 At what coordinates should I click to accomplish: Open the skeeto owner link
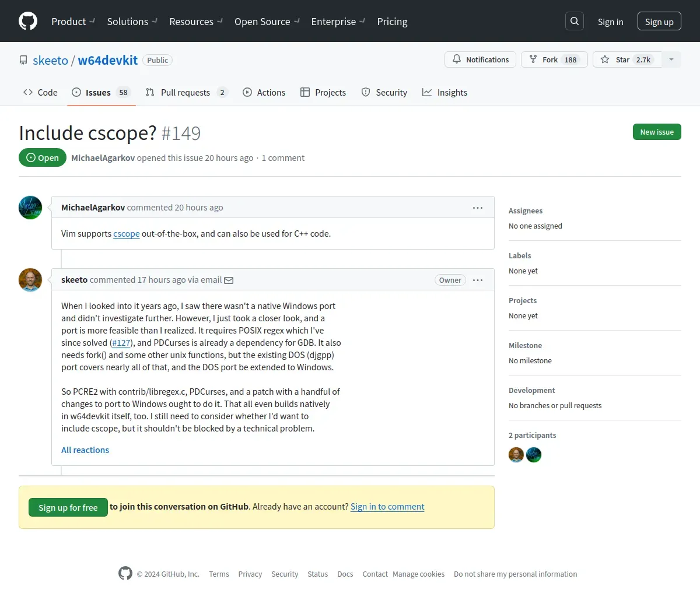click(50, 60)
